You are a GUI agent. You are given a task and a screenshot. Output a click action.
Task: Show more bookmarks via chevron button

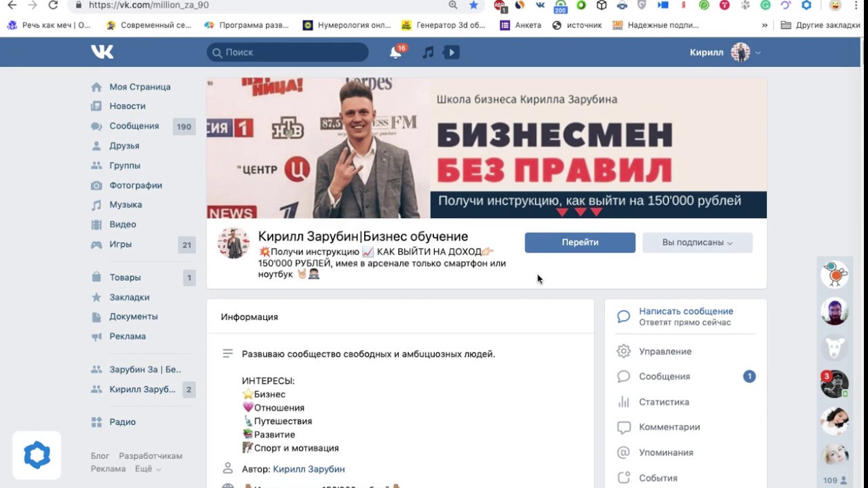pyautogui.click(x=765, y=25)
